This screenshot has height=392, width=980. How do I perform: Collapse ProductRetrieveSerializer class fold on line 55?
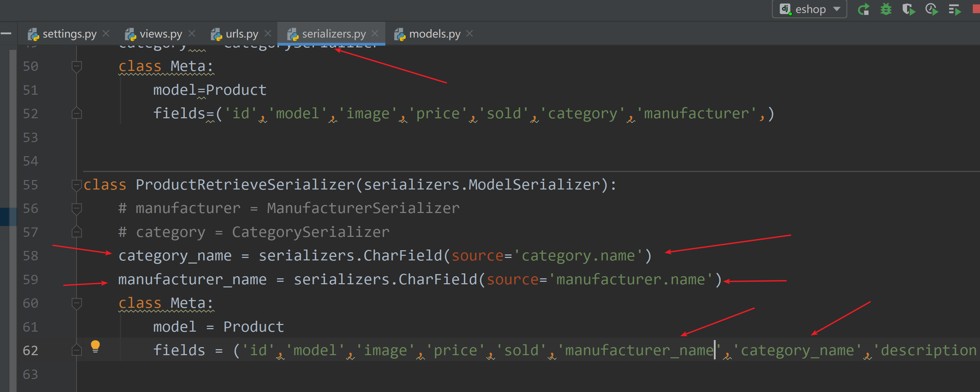click(76, 185)
